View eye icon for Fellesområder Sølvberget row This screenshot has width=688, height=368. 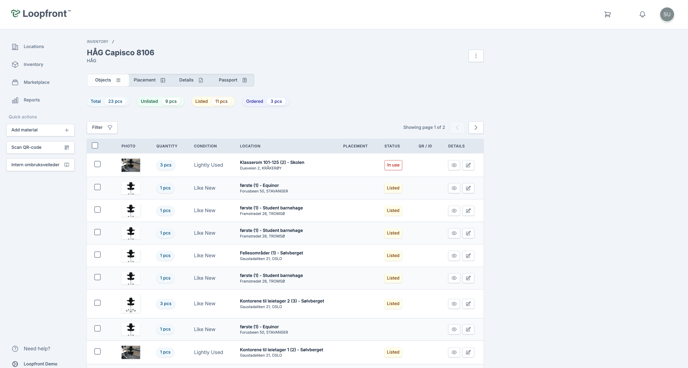coord(454,256)
